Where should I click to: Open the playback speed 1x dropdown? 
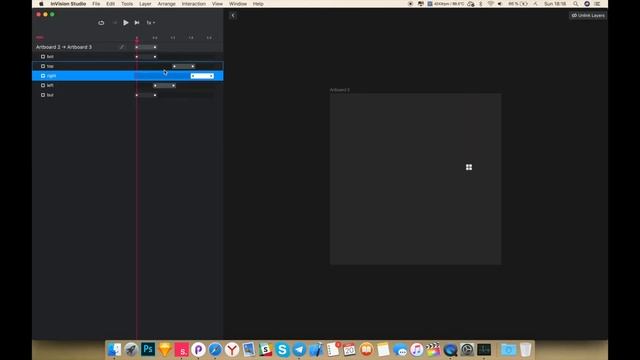pos(151,23)
